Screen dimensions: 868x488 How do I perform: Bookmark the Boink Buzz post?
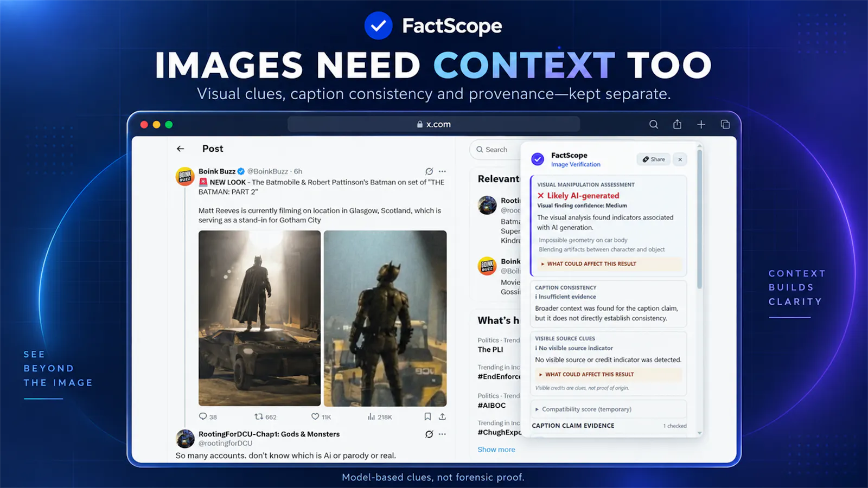(x=427, y=416)
